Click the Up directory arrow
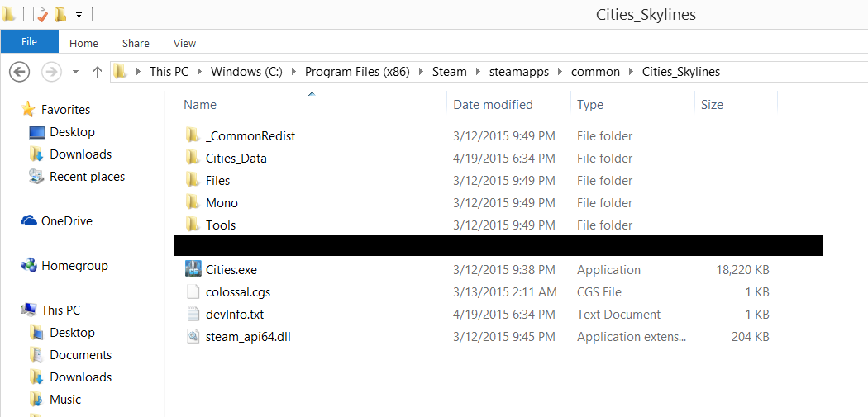868x417 pixels. click(x=97, y=72)
